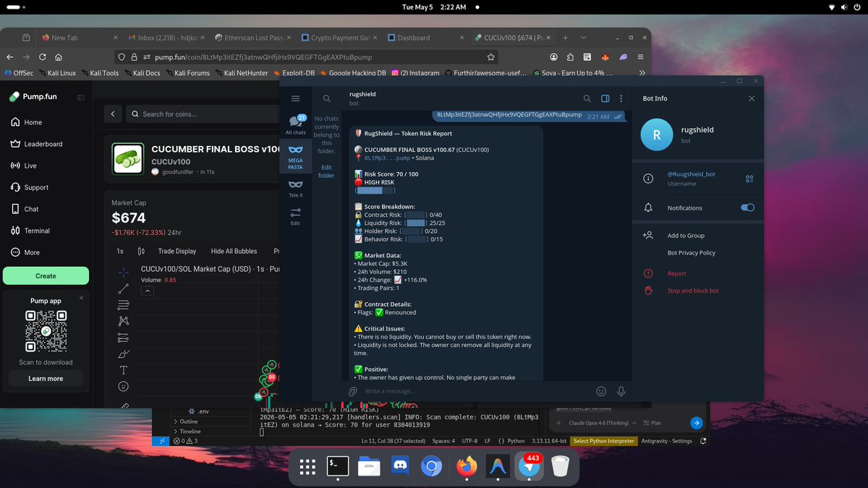Open the Tele X folder
The image size is (868, 488).
(x=295, y=189)
